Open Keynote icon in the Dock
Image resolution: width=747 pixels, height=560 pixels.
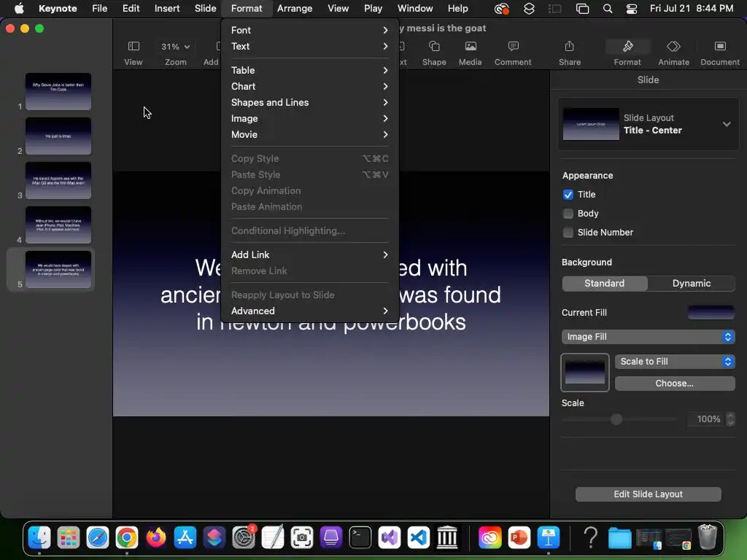point(549,537)
